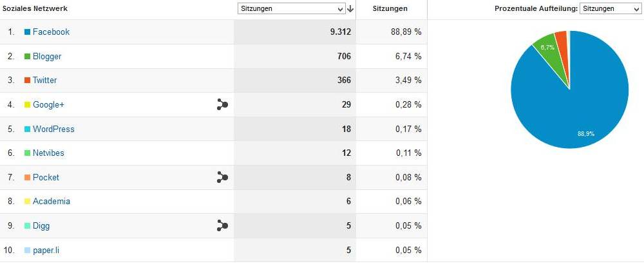The image size is (644, 266).
Task: Click the share-flow icon beside Google+
Action: tap(223, 104)
